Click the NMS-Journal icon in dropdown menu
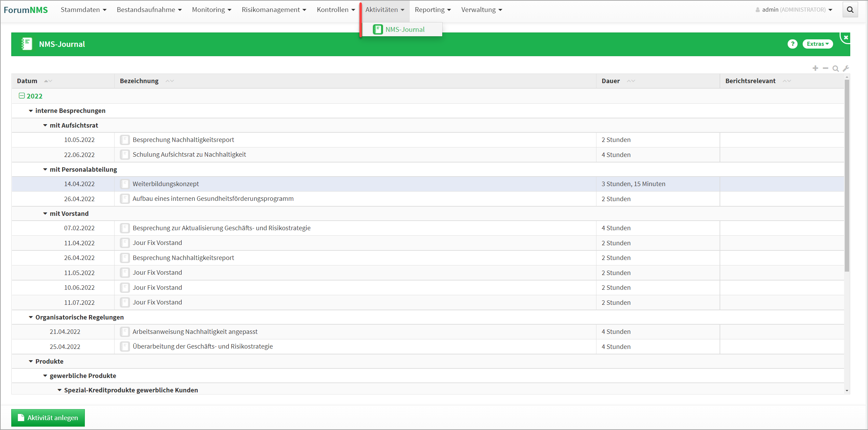 click(x=378, y=29)
